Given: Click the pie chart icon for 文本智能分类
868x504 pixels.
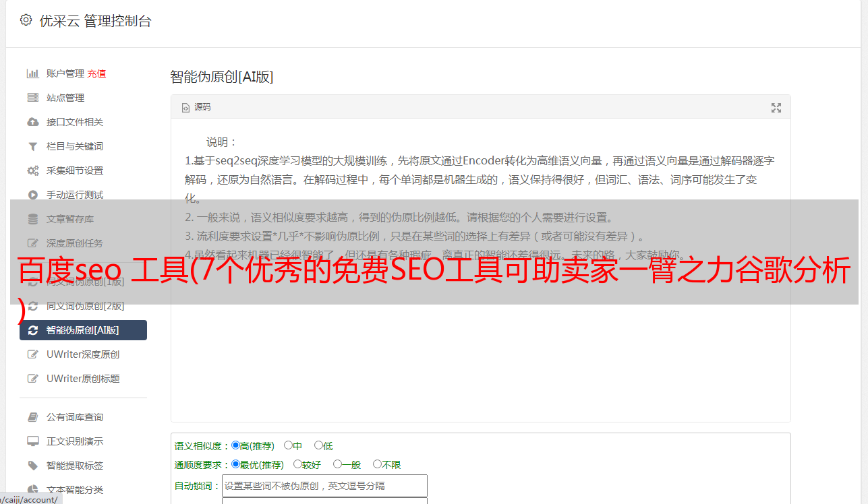Looking at the screenshot, I should (x=32, y=490).
